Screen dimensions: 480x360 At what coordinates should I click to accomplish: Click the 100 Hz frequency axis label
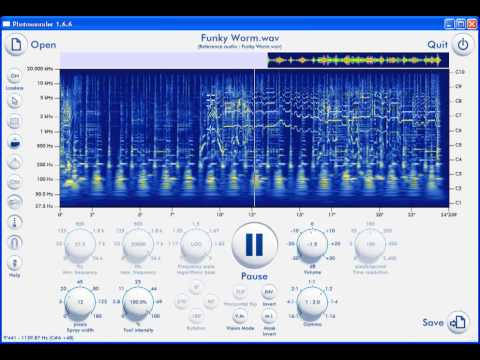point(45,179)
